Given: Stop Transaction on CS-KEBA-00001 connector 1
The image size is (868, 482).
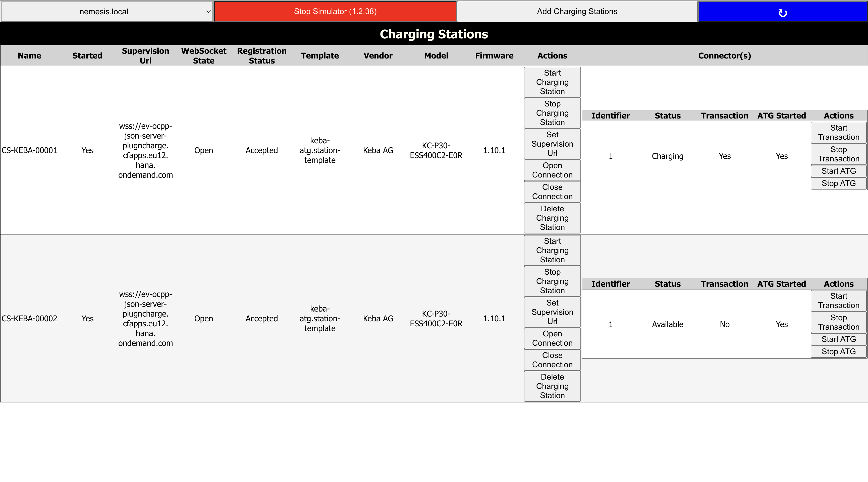Looking at the screenshot, I should (x=838, y=154).
